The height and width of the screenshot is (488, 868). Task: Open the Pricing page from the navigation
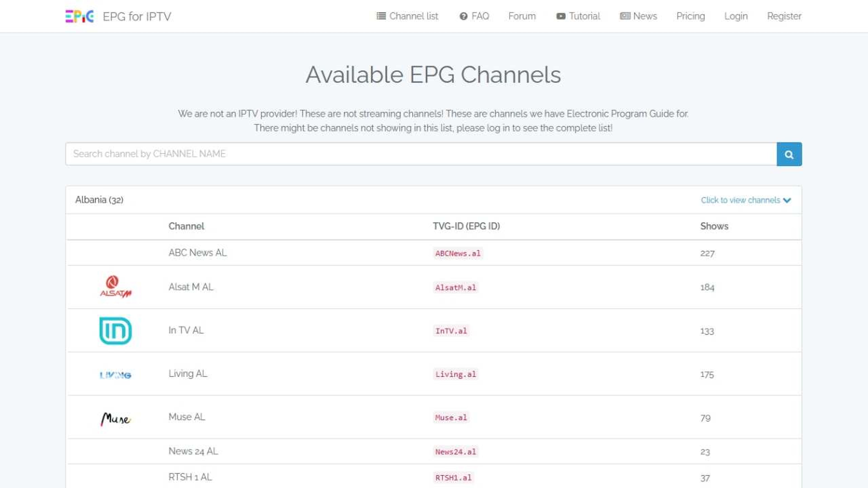click(x=690, y=16)
